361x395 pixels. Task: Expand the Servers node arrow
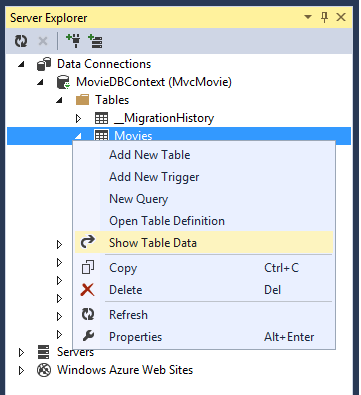pos(21,352)
